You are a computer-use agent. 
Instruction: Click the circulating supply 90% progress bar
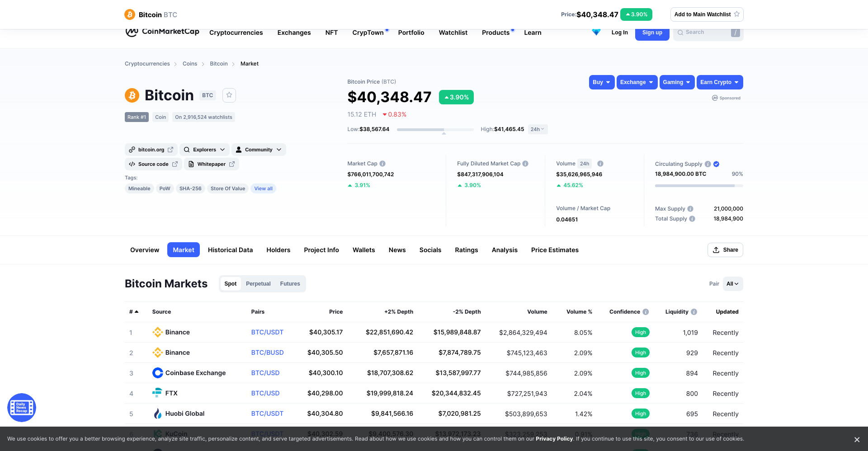coord(699,186)
